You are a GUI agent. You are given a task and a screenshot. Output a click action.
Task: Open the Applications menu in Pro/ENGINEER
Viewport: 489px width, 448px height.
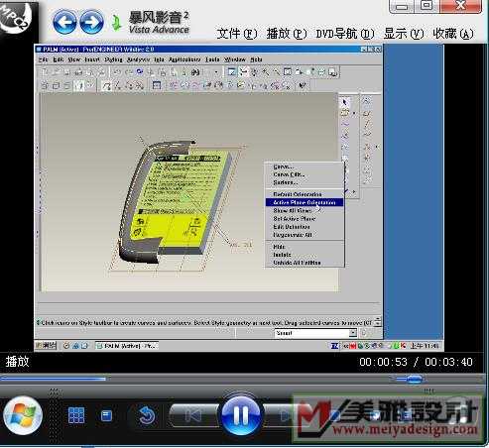[184, 59]
